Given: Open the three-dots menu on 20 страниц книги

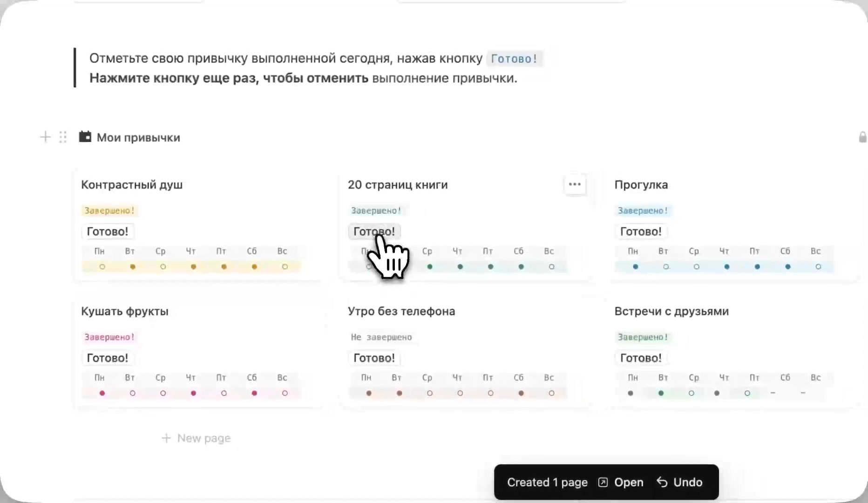Looking at the screenshot, I should click(x=575, y=184).
